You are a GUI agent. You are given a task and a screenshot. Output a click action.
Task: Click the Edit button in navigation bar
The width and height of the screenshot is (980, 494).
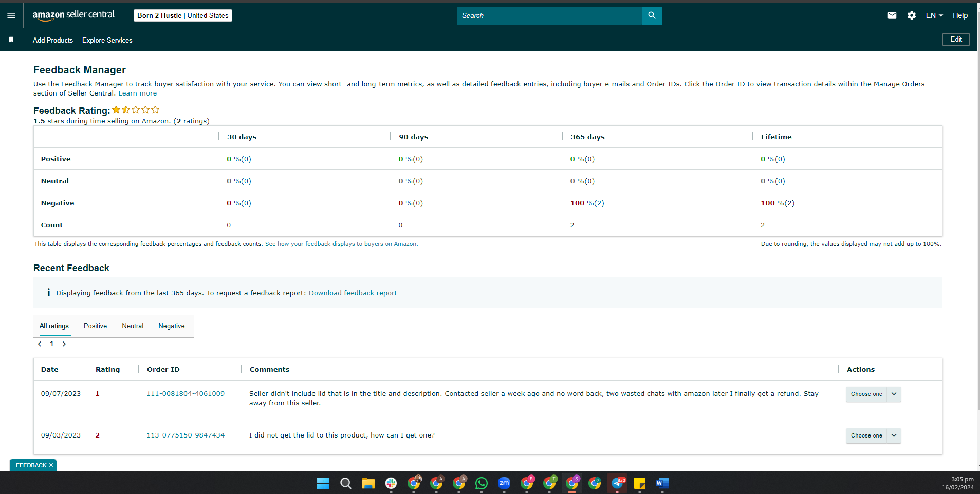pyautogui.click(x=956, y=40)
